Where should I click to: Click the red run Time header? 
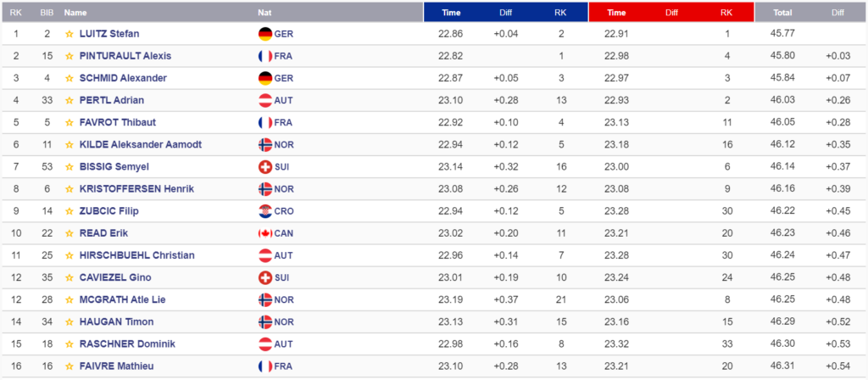point(616,13)
